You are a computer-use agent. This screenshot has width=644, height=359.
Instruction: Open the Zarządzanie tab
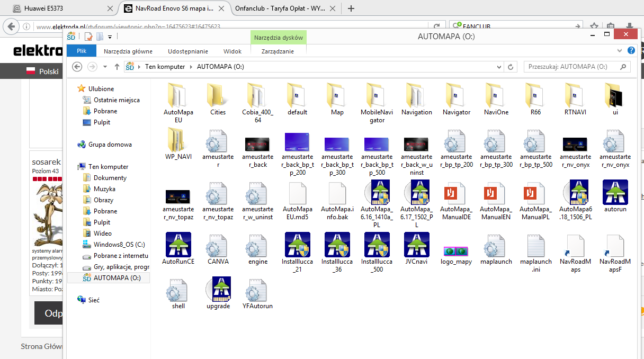tap(279, 51)
